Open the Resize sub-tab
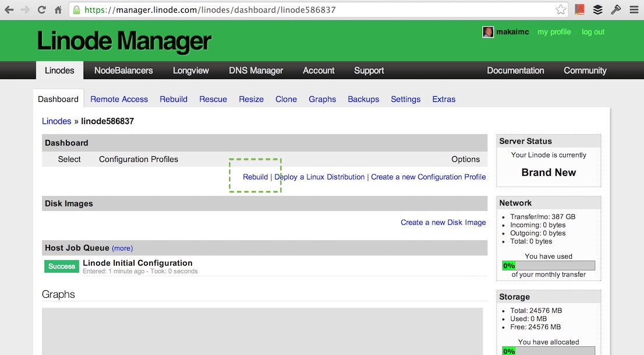644x355 pixels. [252, 99]
